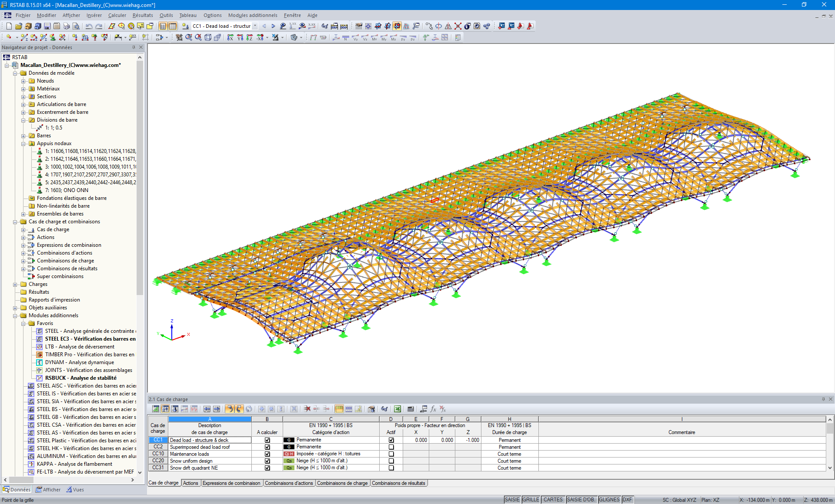The height and width of the screenshot is (504, 835).
Task: Click the view in Z direction icon
Action: point(249,38)
